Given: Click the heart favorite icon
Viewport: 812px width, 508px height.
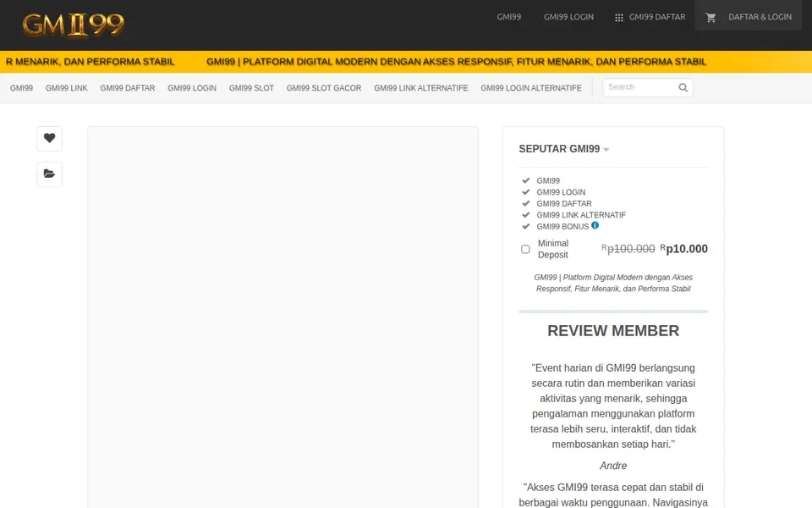Looking at the screenshot, I should click(49, 138).
